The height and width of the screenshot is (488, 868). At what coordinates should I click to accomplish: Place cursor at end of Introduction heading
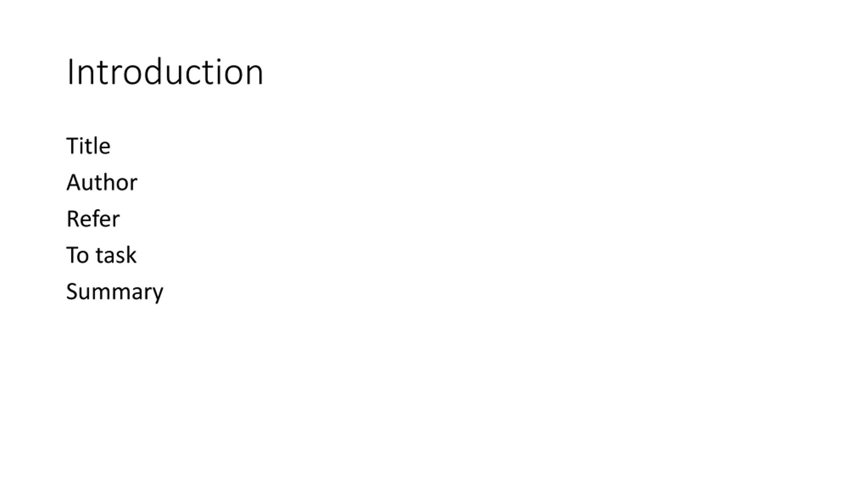click(263, 72)
